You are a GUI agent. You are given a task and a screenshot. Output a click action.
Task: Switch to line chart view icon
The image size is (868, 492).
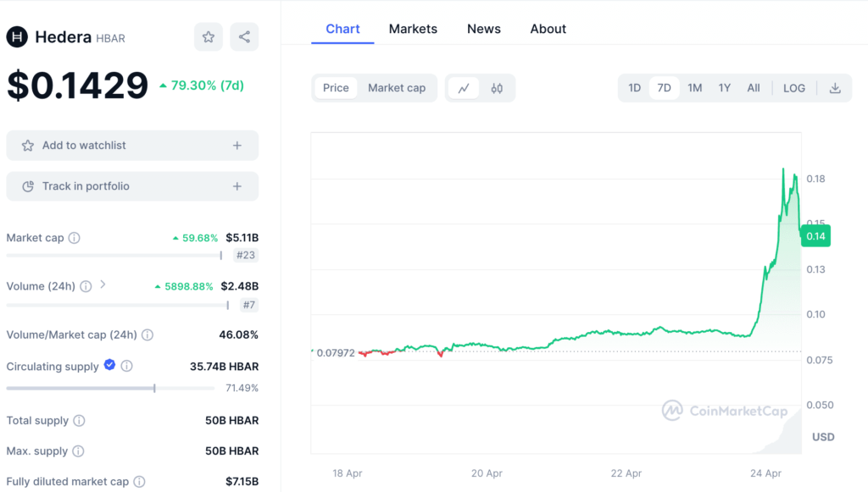click(464, 88)
